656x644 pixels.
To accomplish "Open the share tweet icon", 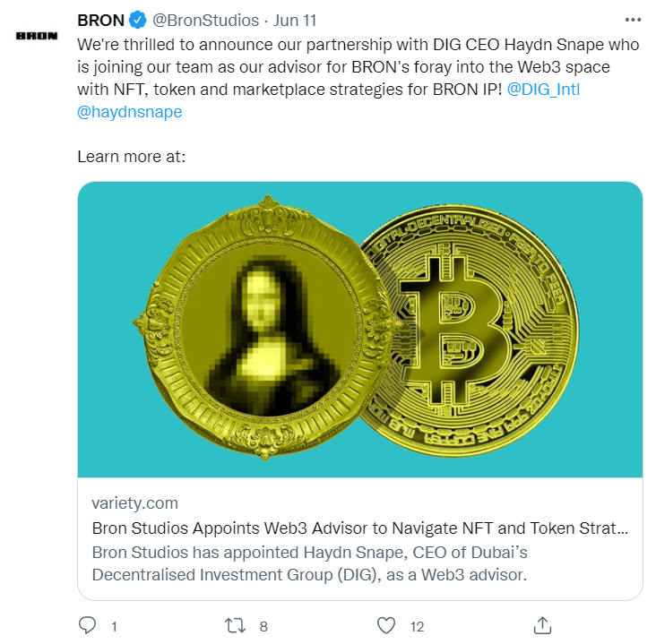I will pos(542,624).
